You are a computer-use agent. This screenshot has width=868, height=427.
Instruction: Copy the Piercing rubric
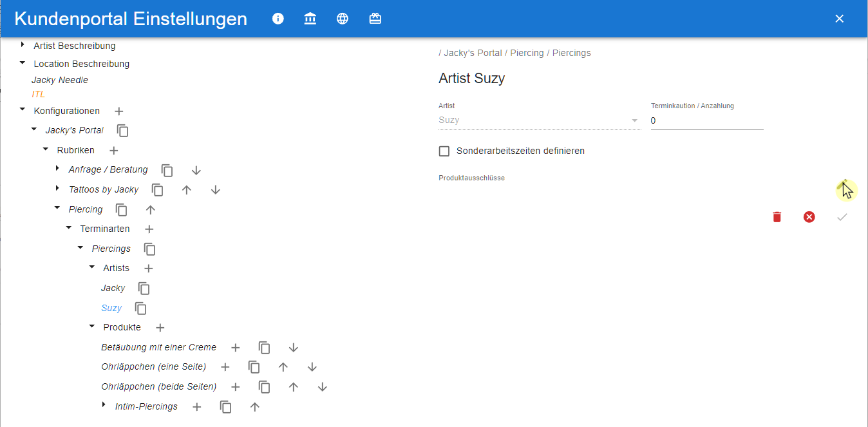[x=122, y=210]
